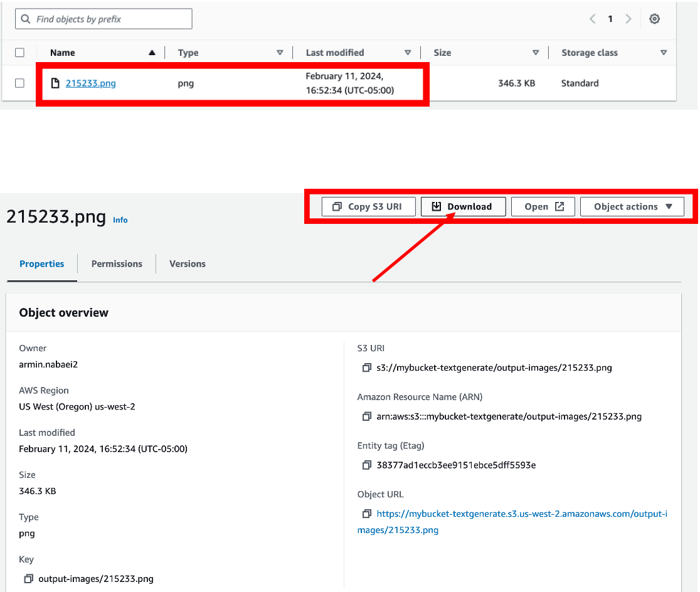Sort the table by Last modified arrow

click(x=408, y=53)
